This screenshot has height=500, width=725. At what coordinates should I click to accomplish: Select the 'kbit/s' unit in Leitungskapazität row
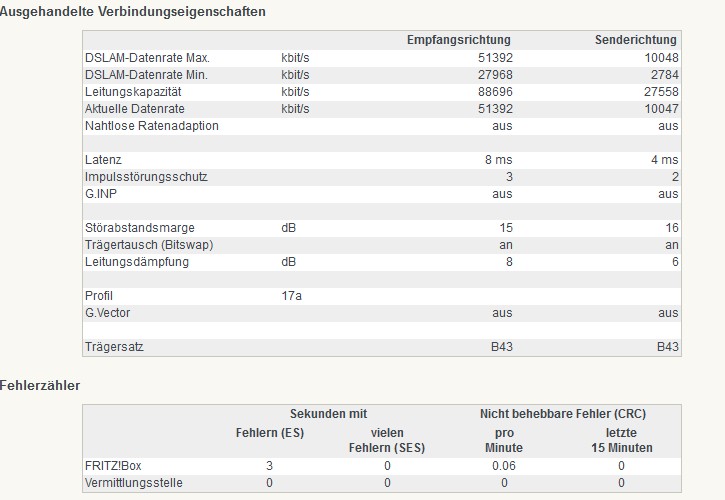pos(295,92)
